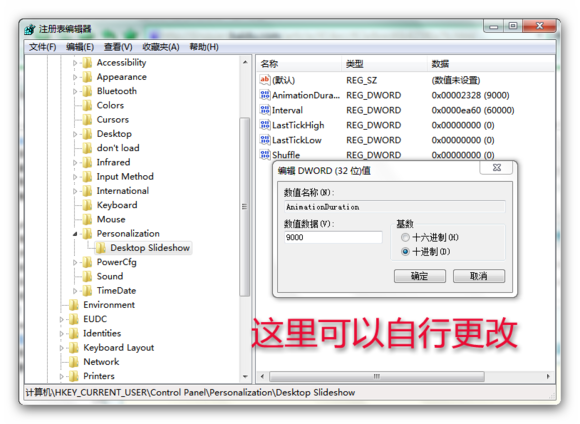This screenshot has width=580, height=424.
Task: Collapse the Personalization tree node
Action: (75, 234)
